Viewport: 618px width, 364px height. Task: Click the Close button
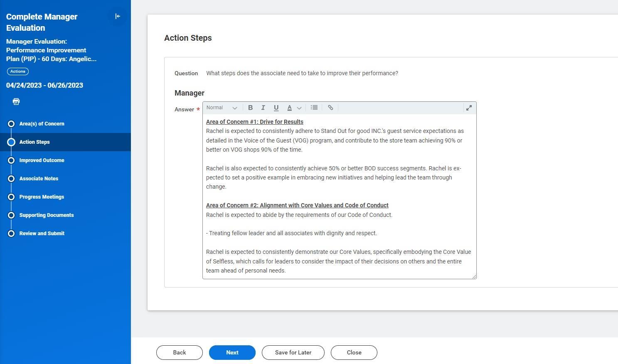click(x=354, y=352)
